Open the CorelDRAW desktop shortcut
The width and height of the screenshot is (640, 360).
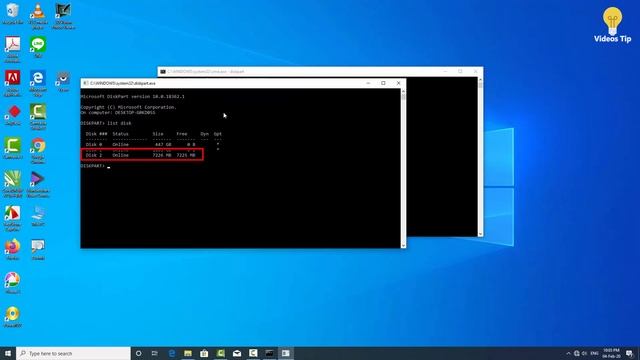[x=13, y=184]
